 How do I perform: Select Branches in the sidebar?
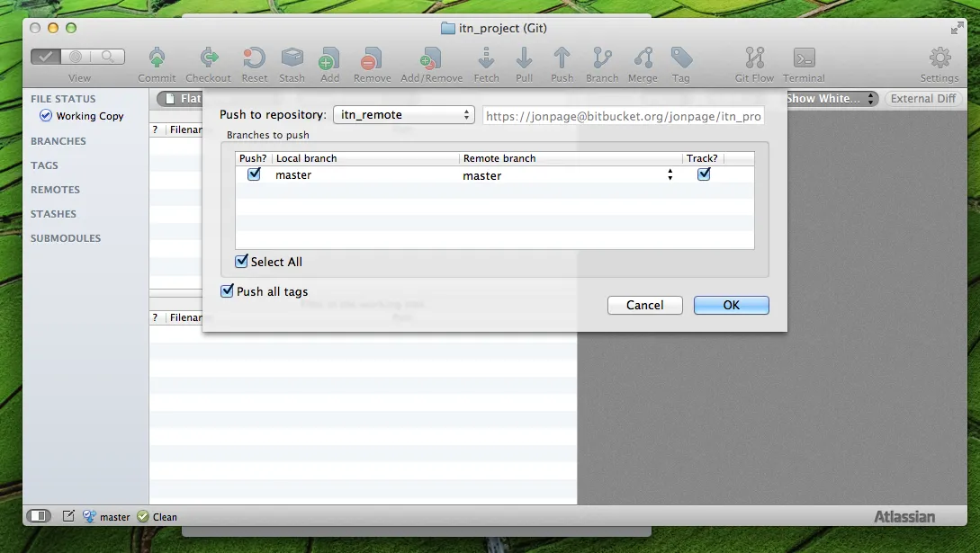[58, 140]
